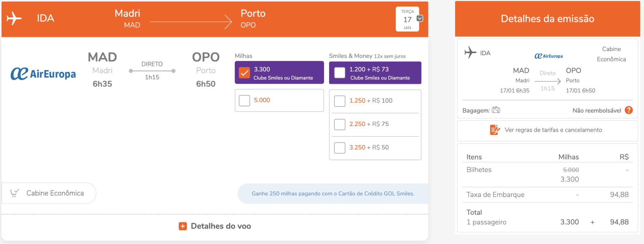Screen dimensions: 644x244
Task: Select 1.200 + R$ 73 Smiles & Money option
Action: 340,73
